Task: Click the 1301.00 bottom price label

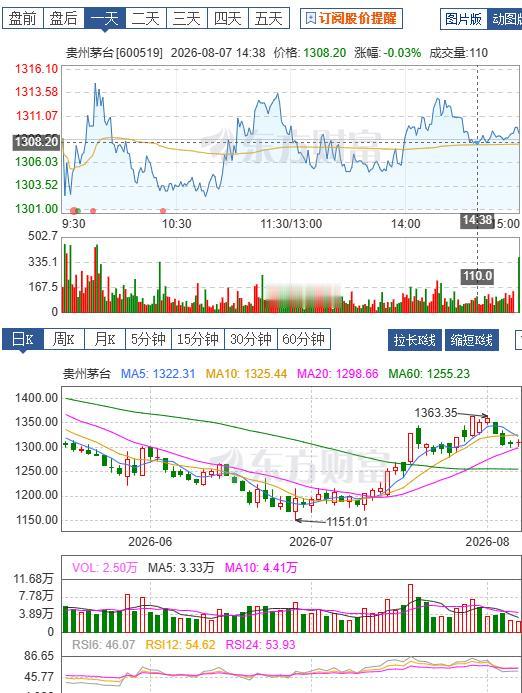Action: (x=37, y=208)
